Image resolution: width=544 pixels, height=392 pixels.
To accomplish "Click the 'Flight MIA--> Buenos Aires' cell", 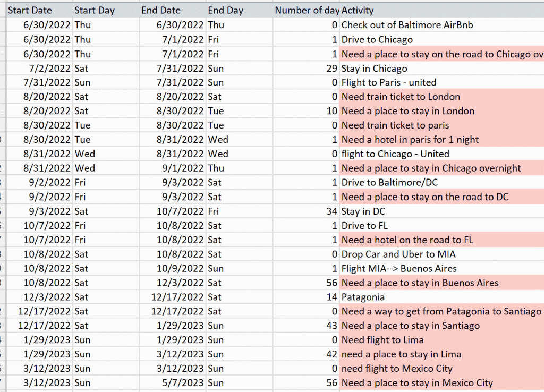I will [x=399, y=269].
